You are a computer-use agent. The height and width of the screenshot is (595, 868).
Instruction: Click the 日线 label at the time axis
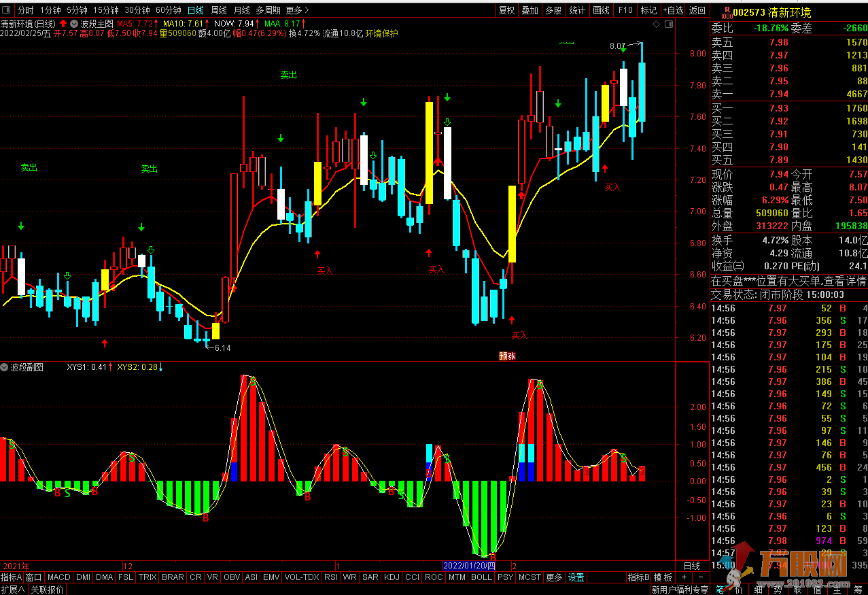pyautogui.click(x=691, y=566)
